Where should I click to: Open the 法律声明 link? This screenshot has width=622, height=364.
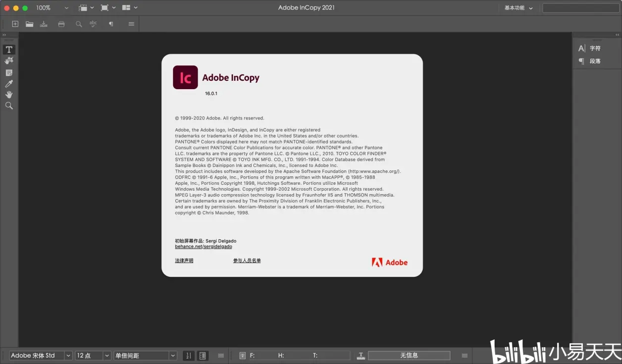tap(184, 260)
